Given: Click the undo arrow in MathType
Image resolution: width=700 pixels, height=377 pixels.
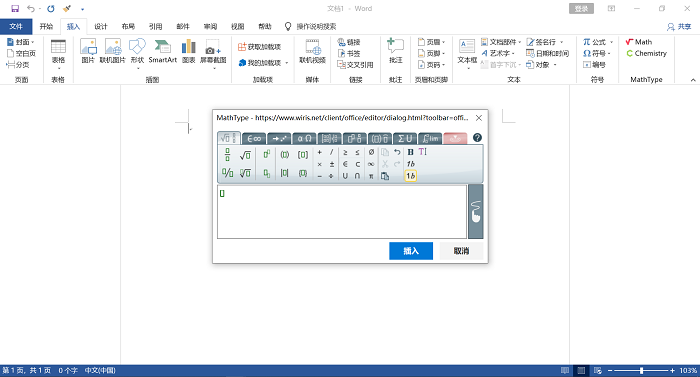Looking at the screenshot, I should (x=397, y=152).
